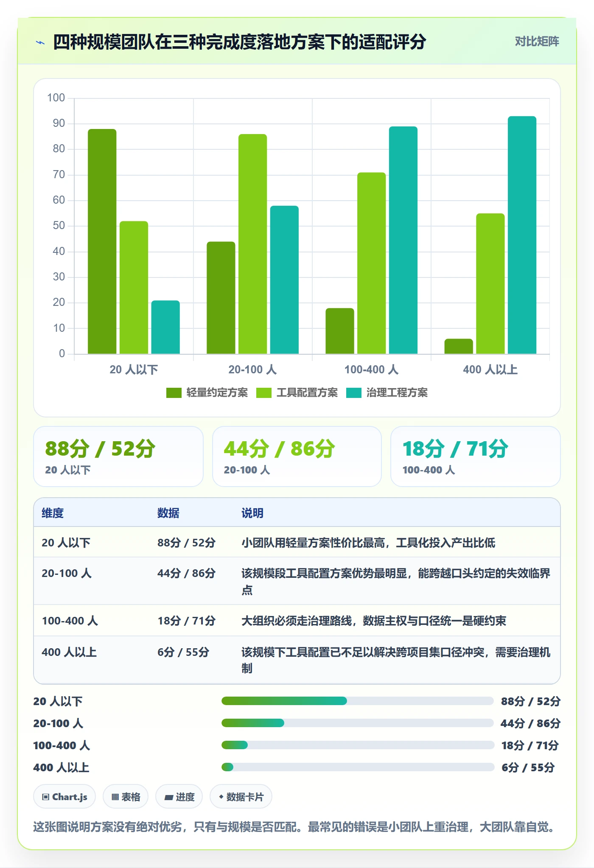Click the 88-score bar for 20 人以下

click(102, 241)
